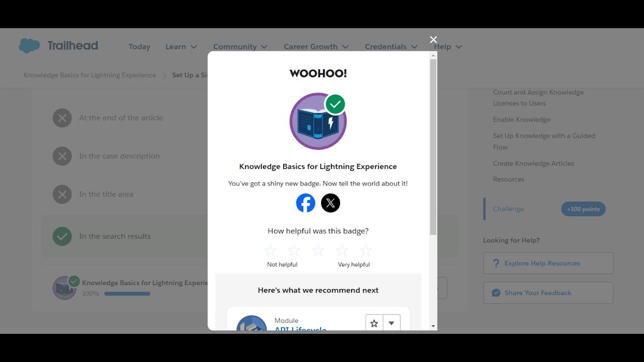
Task: Click the small badge icon beside progress
Action: click(x=65, y=288)
